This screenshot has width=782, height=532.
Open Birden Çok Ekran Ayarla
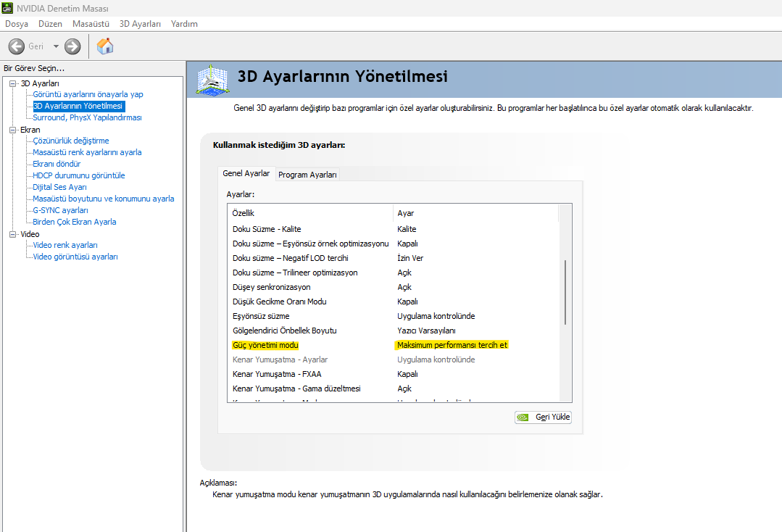tap(75, 222)
